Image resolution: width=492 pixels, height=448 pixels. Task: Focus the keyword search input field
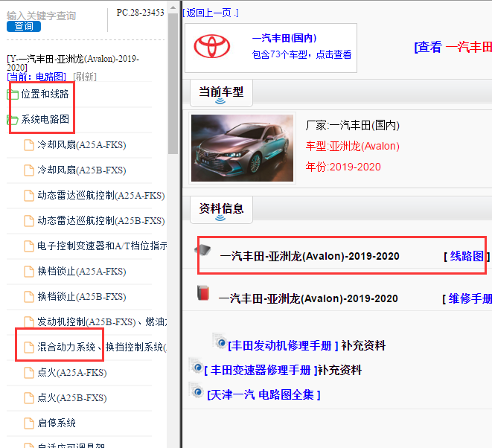41,16
